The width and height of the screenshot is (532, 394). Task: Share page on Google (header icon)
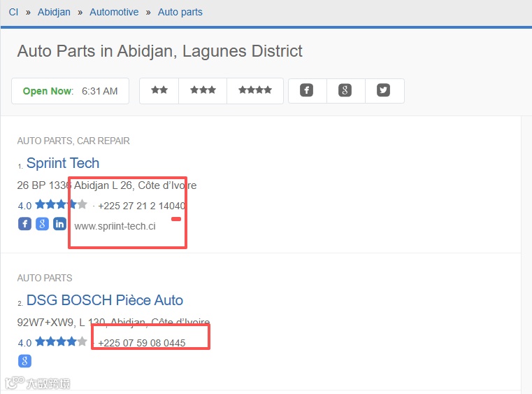click(345, 90)
